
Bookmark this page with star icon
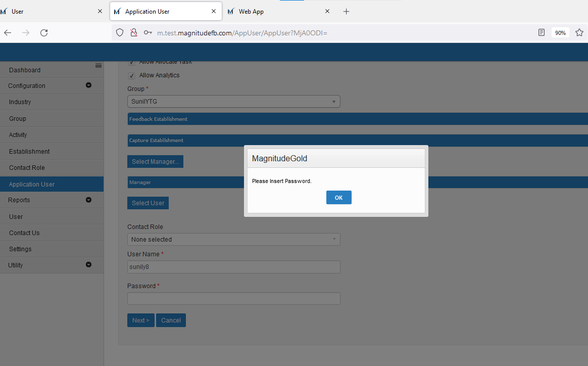[579, 32]
